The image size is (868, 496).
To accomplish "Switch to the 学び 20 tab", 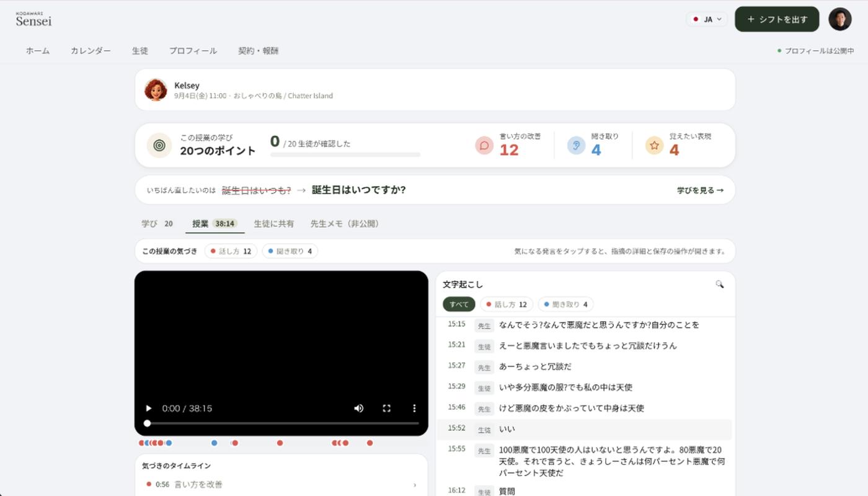I will pos(157,224).
